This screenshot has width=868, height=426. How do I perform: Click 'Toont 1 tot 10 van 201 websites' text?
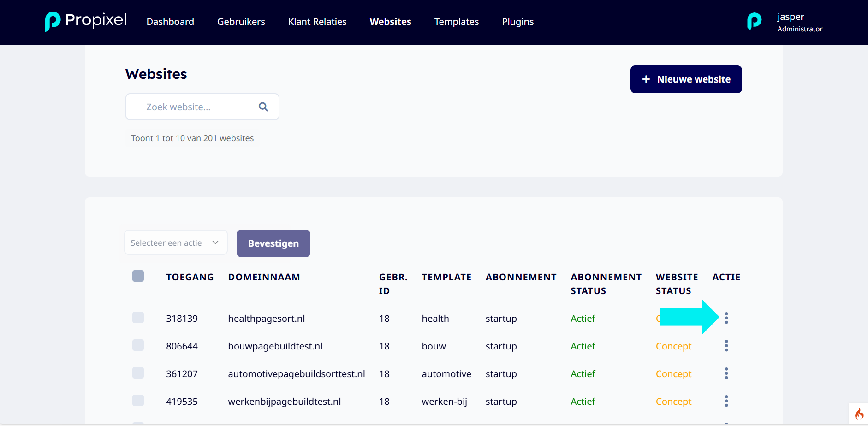point(192,138)
